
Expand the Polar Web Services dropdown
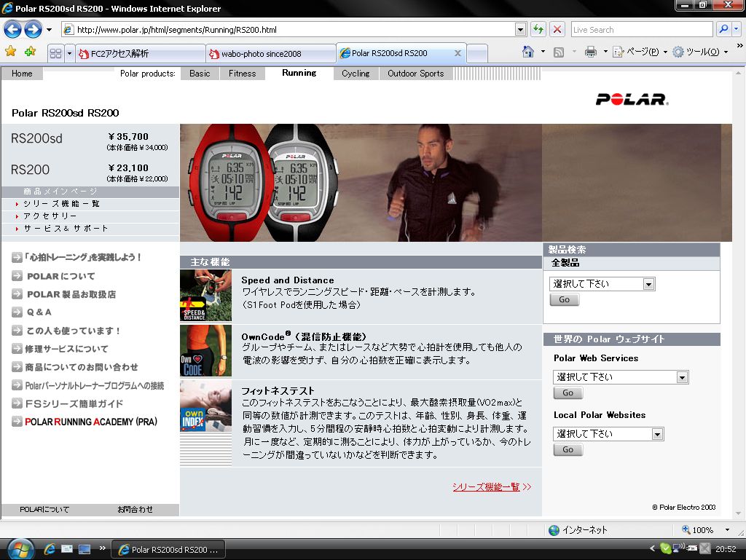click(682, 377)
